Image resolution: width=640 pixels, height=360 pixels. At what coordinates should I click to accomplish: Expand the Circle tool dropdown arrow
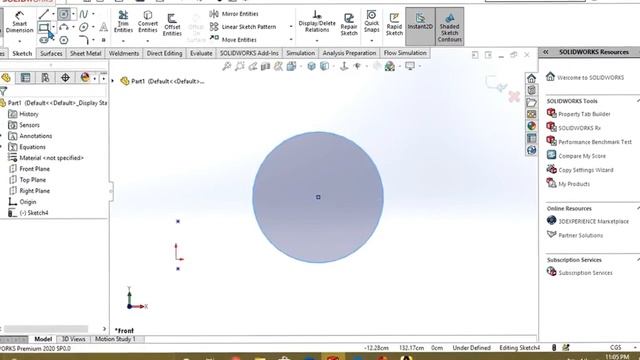pyautogui.click(x=73, y=14)
